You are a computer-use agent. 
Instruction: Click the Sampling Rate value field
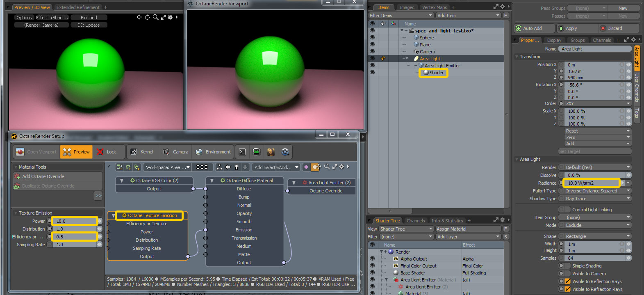tap(75, 245)
